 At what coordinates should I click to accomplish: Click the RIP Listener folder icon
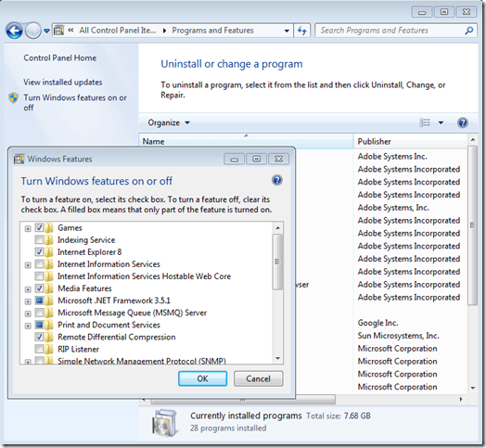pyautogui.click(x=49, y=349)
